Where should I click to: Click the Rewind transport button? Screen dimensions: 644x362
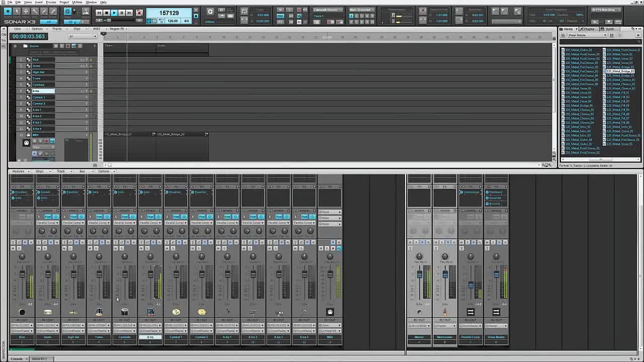[x=99, y=13]
